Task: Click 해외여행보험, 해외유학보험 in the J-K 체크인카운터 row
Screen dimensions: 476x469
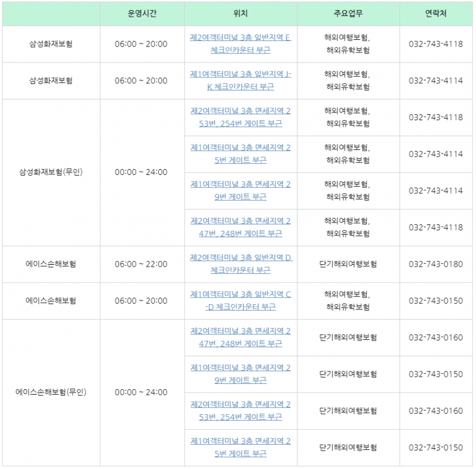Action: coord(347,80)
